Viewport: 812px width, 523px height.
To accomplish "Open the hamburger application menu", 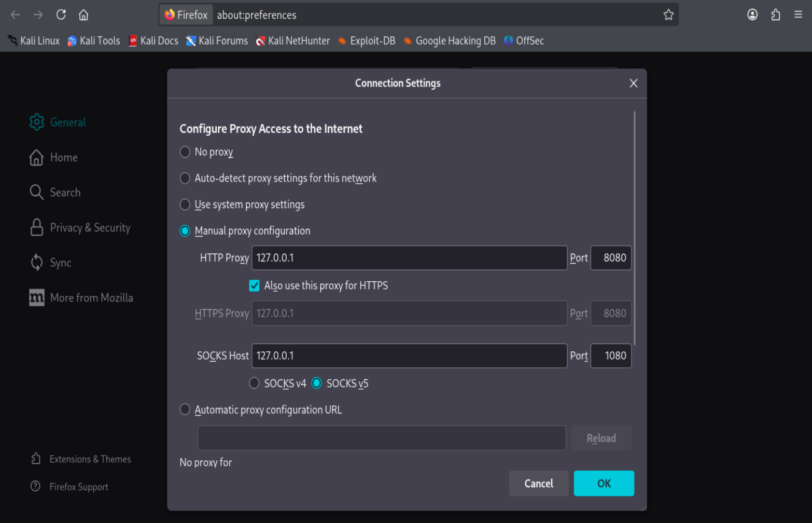I will [798, 15].
